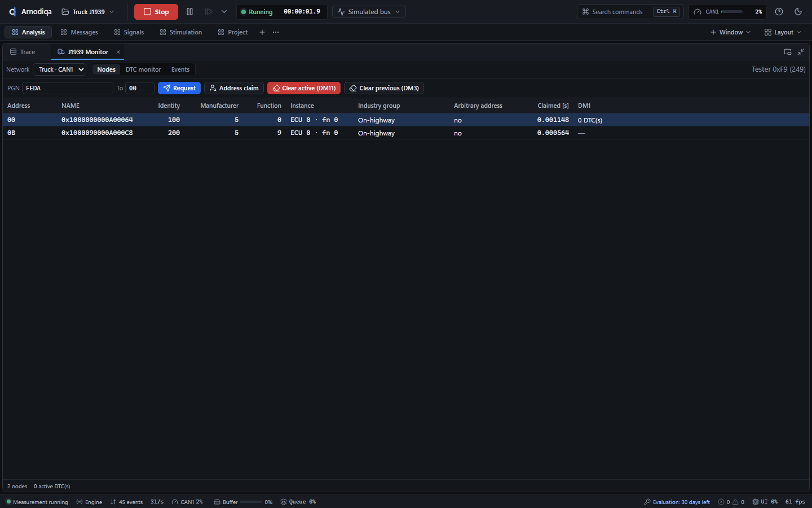The width and height of the screenshot is (812, 508).
Task: Open the Signals workspace tab
Action: pyautogui.click(x=129, y=32)
